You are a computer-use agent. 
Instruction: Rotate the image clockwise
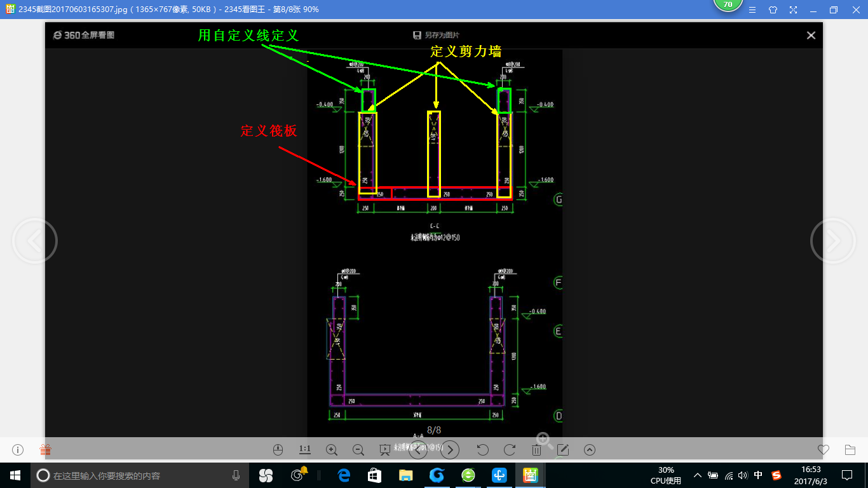[x=510, y=450]
